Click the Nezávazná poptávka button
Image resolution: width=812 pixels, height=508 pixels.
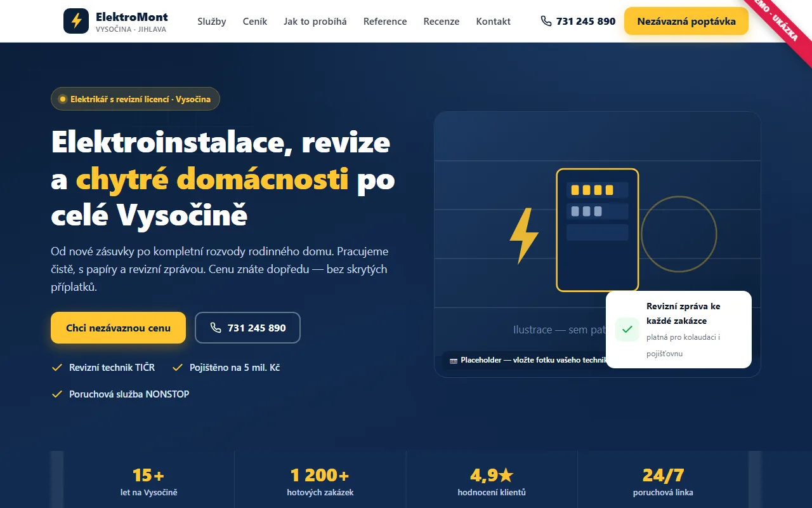[686, 21]
